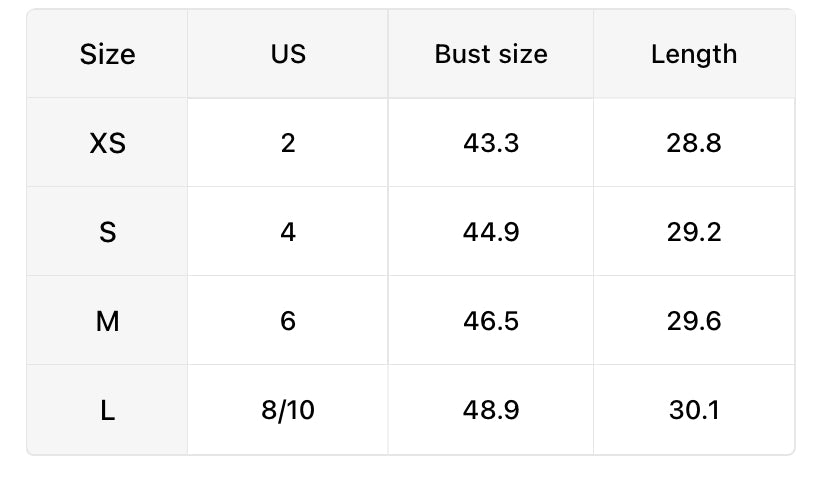Click the Bust size column header
This screenshot has height=482, width=828.
[491, 54]
